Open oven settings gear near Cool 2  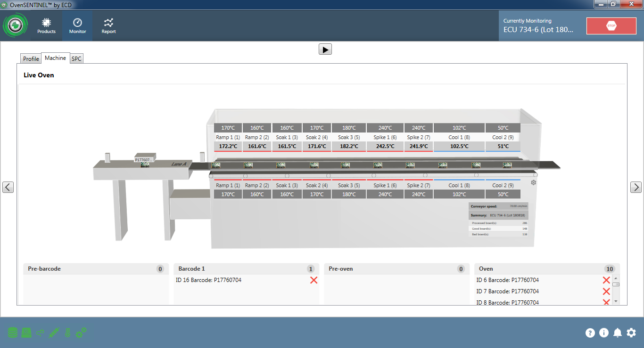534,182
